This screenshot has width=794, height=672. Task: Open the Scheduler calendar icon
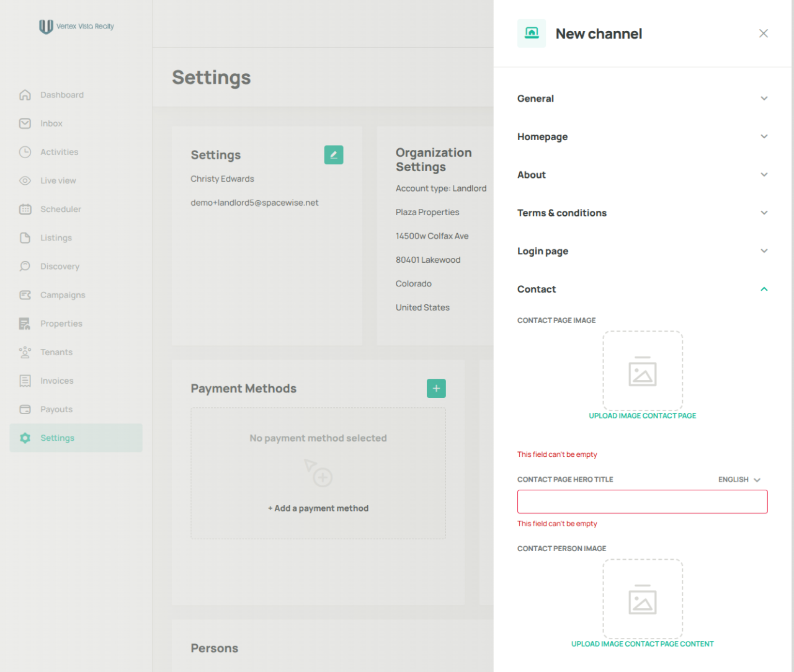tap(25, 209)
